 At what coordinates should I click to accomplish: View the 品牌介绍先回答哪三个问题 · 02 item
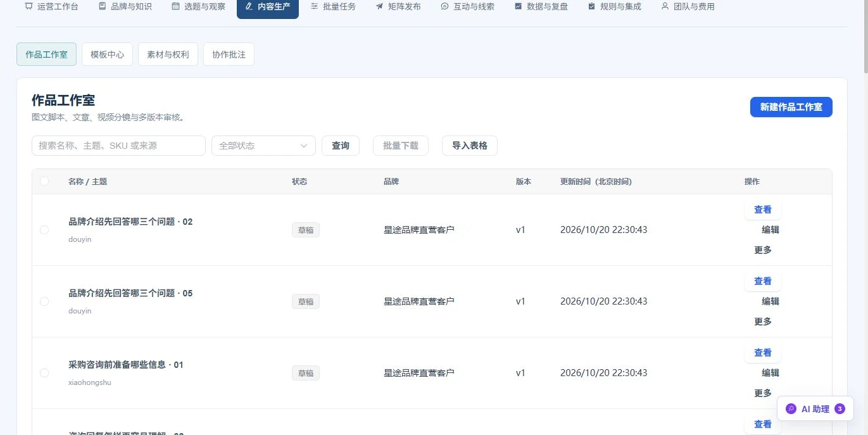(x=763, y=210)
